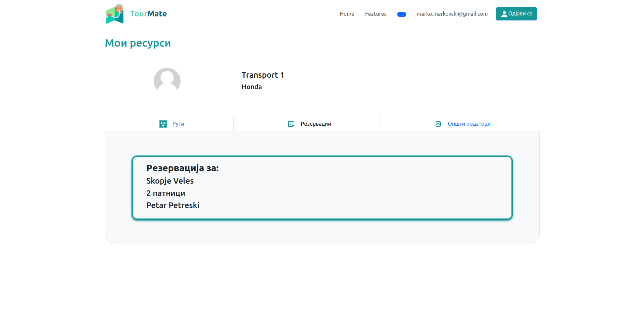Viewport: 644px width, 316px height.
Task: Open the Home navigation link
Action: point(347,14)
